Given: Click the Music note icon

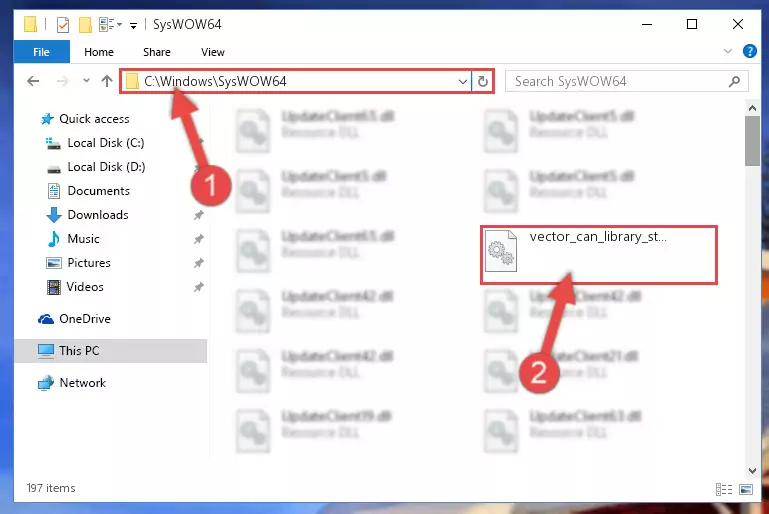Looking at the screenshot, I should (x=53, y=239).
